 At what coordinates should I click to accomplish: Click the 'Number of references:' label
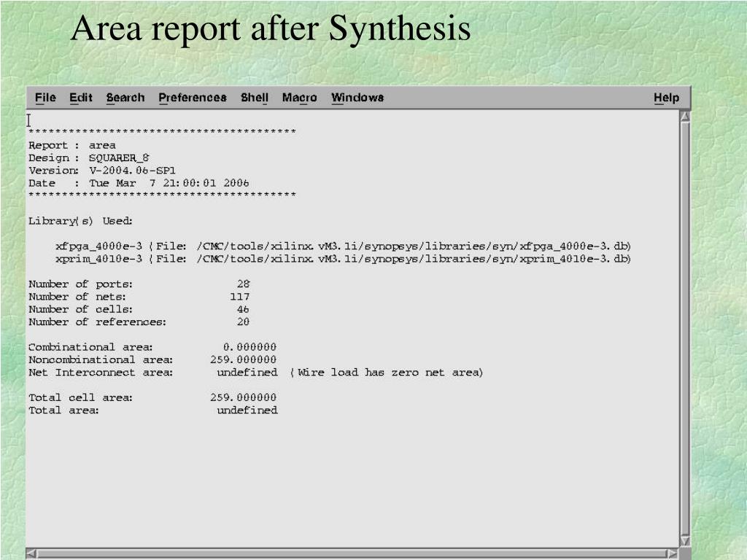pyautogui.click(x=97, y=322)
